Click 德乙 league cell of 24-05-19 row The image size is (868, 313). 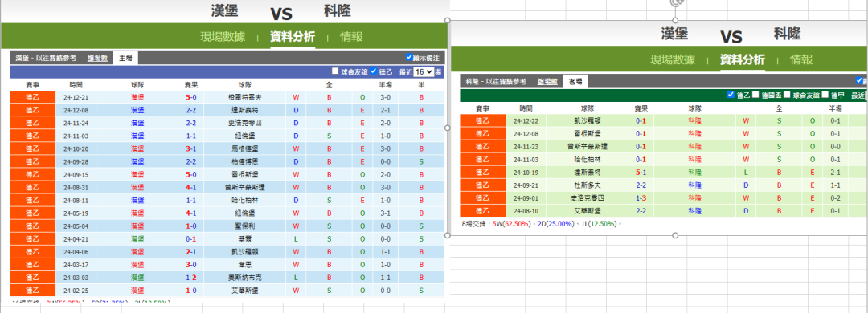(33, 213)
